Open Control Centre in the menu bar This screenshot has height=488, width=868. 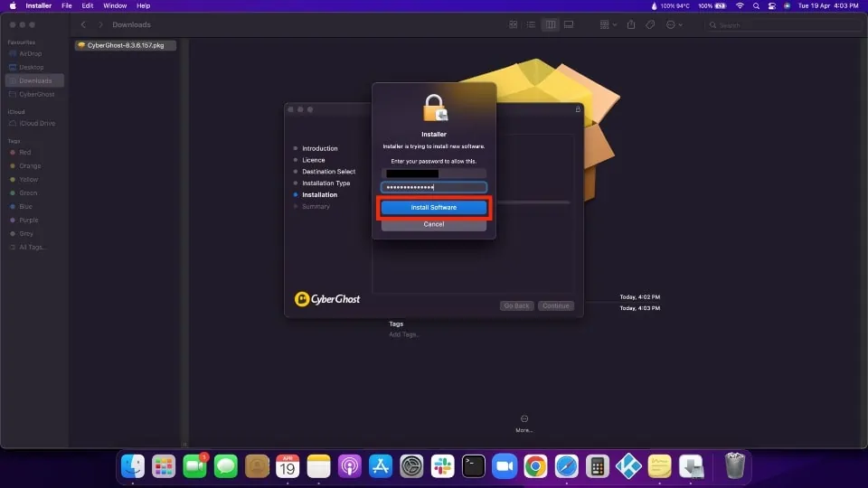click(771, 5)
